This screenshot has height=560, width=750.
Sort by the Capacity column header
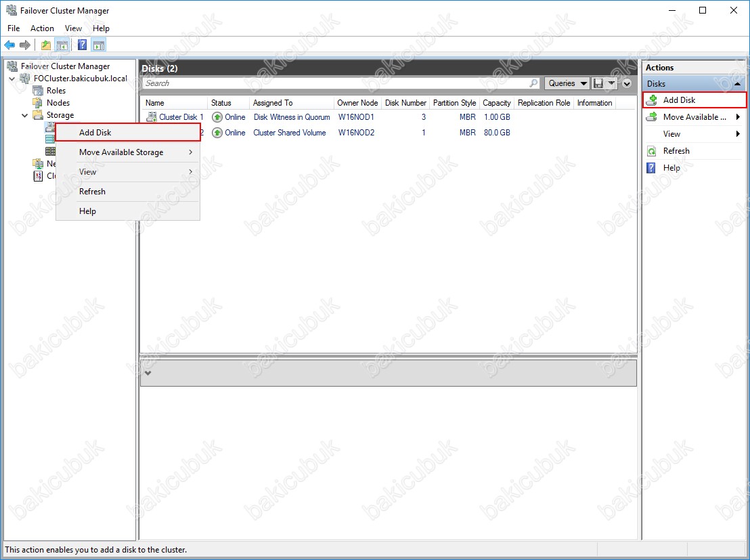click(x=497, y=103)
